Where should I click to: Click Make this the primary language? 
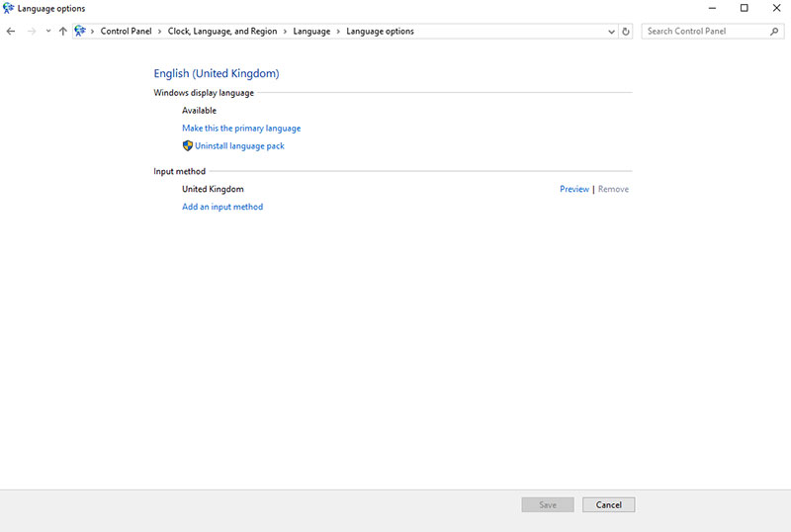click(241, 129)
